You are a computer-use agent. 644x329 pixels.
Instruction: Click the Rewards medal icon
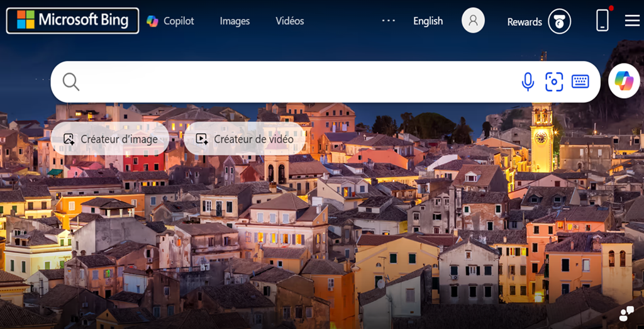559,22
